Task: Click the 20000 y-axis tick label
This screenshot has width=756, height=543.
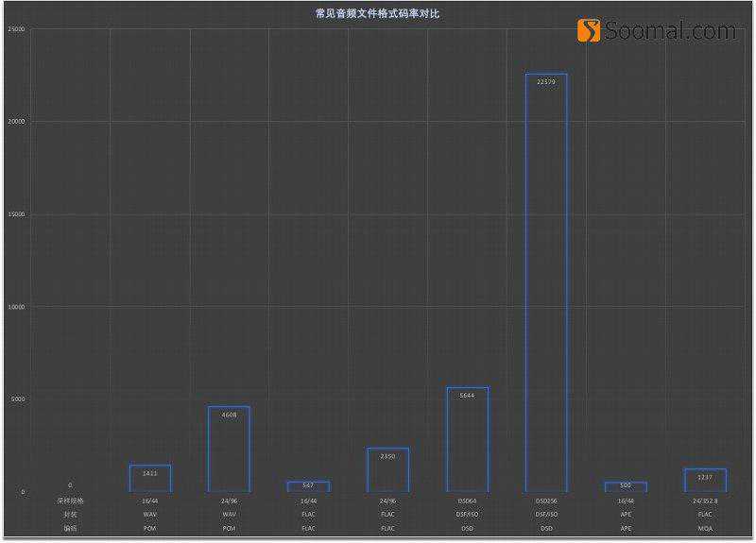Action: 16,122
